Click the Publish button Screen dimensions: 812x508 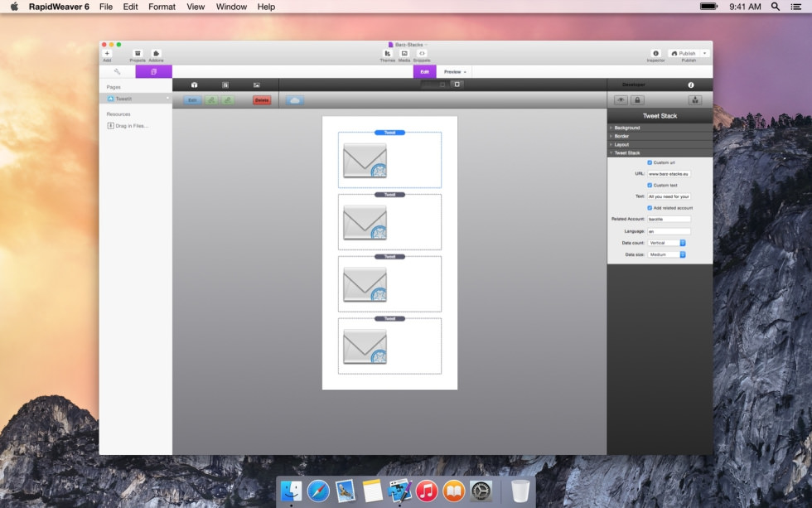click(x=684, y=53)
